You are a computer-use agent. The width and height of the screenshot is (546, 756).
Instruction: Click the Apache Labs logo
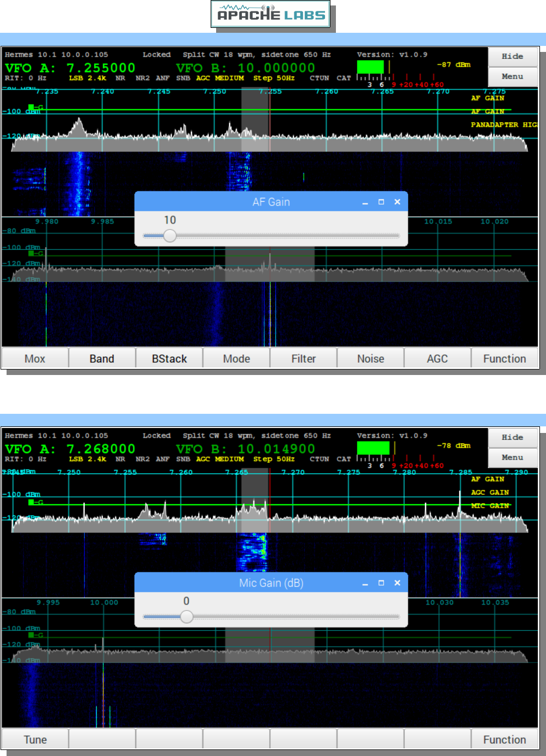tap(271, 14)
